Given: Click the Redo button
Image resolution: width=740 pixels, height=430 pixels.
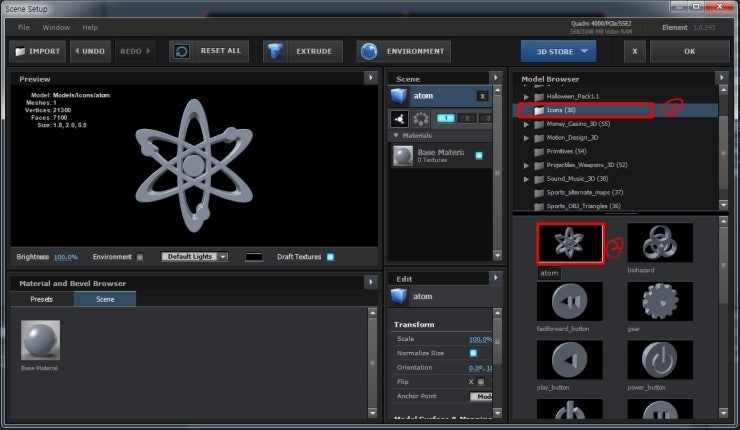Looking at the screenshot, I should [135, 51].
